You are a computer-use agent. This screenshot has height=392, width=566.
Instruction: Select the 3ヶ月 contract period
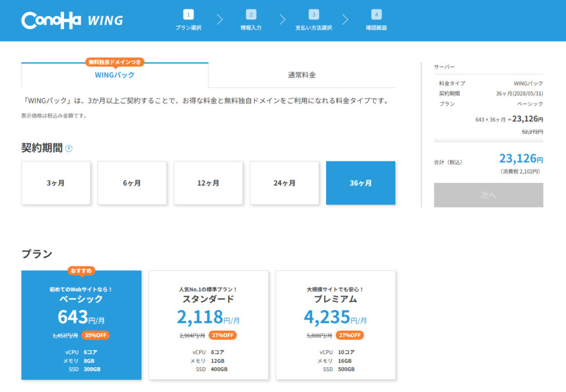[x=55, y=183]
